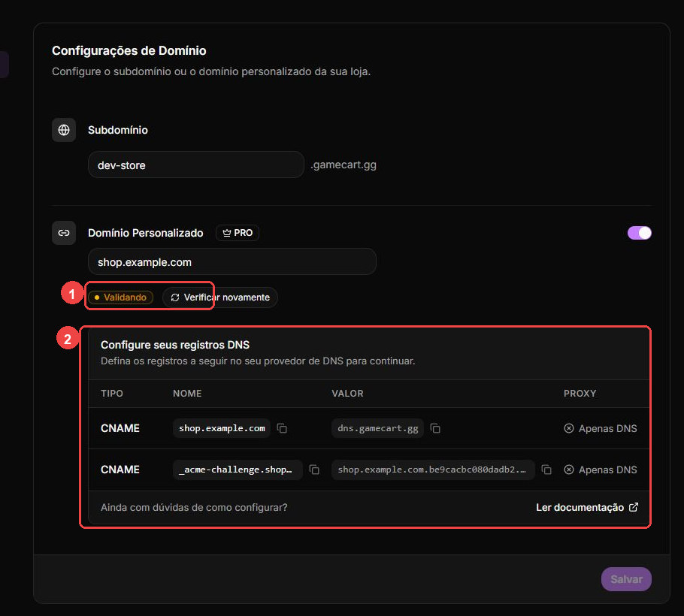Select the dns.gamecart.gg value cell

pos(378,428)
